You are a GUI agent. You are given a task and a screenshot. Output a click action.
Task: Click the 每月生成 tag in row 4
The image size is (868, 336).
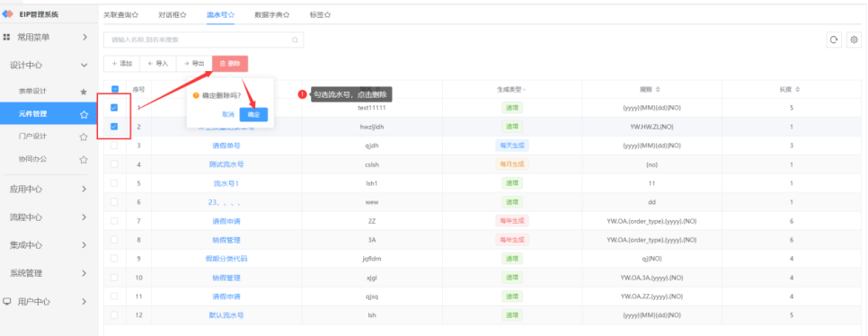pos(512,164)
